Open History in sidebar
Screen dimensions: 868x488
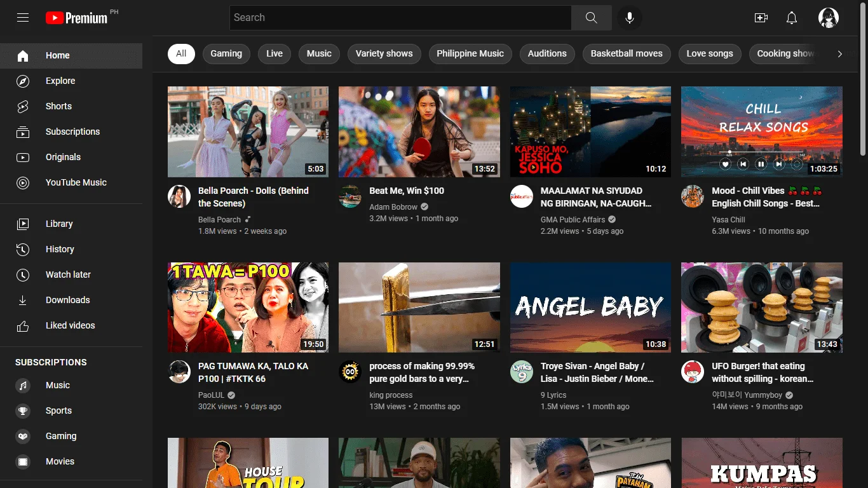click(x=71, y=249)
